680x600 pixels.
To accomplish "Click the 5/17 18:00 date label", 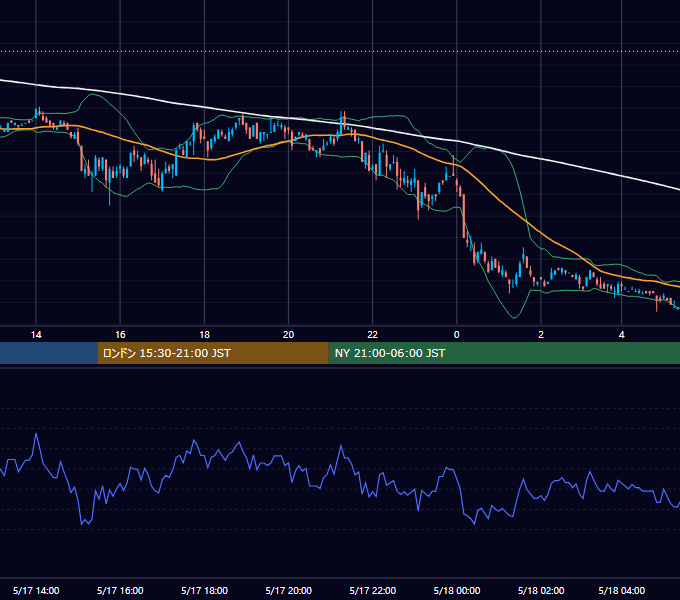I will [x=204, y=590].
